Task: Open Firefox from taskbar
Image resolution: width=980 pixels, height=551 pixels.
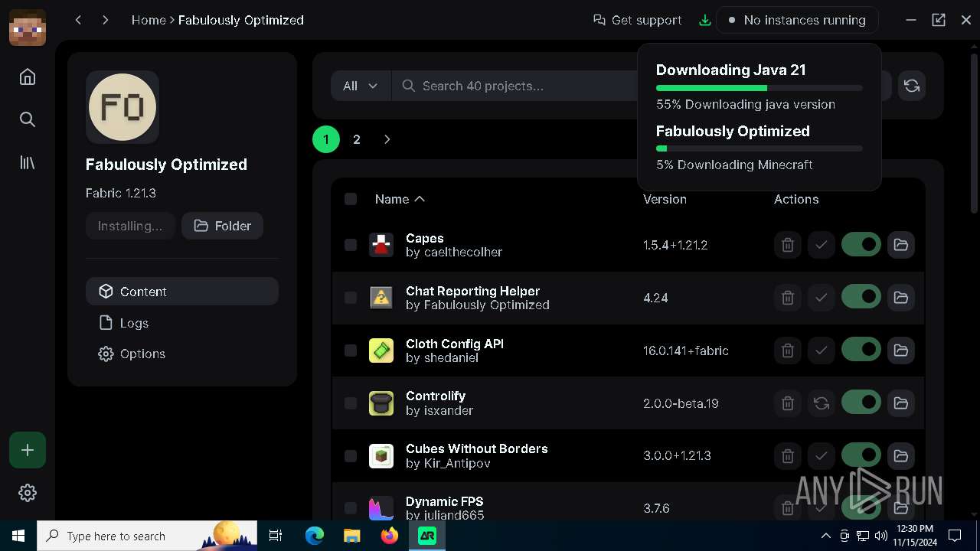Action: [x=390, y=536]
